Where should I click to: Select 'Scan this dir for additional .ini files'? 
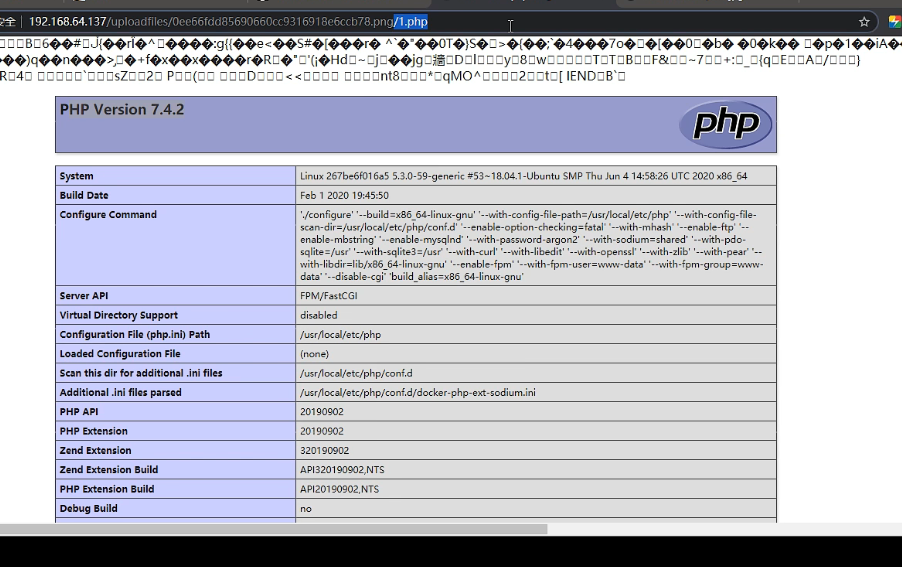tap(141, 373)
